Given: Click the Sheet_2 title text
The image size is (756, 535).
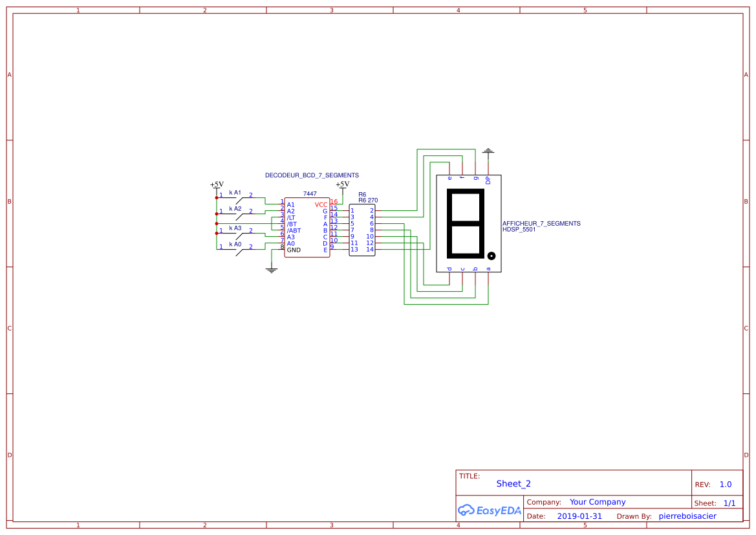Looking at the screenshot, I should pos(513,484).
